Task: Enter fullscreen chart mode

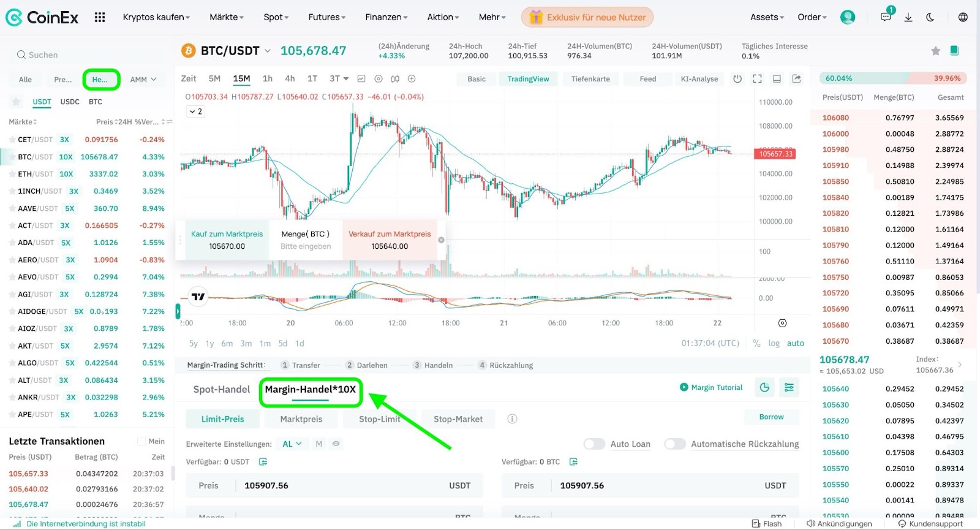Action: pyautogui.click(x=757, y=78)
